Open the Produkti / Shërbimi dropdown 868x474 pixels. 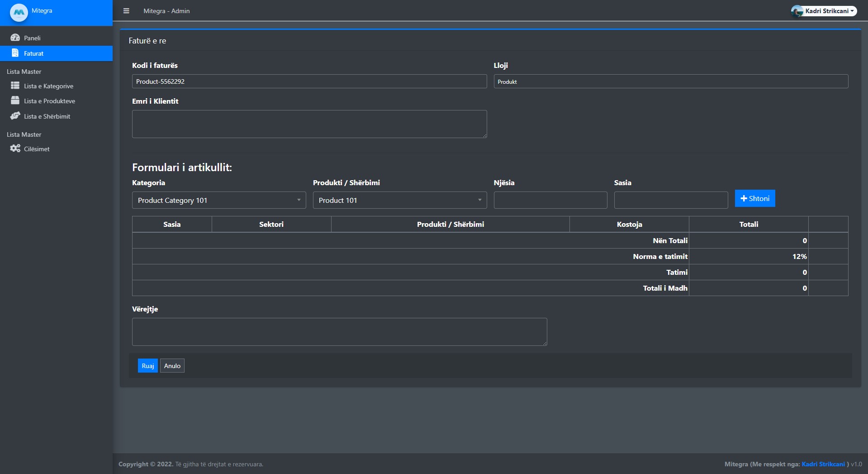click(400, 200)
